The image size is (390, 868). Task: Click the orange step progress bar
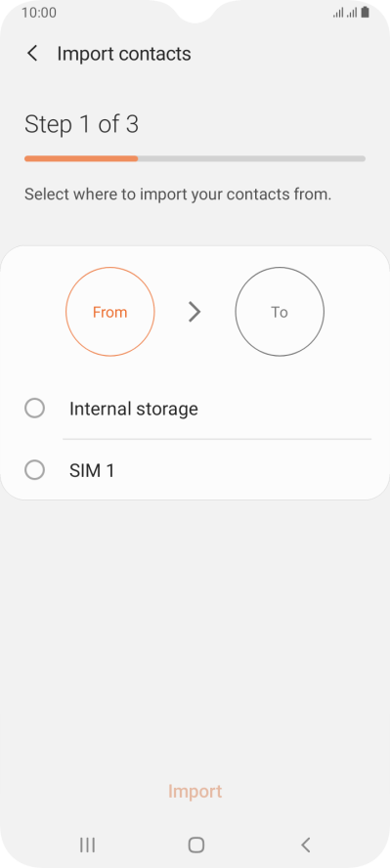click(81, 158)
